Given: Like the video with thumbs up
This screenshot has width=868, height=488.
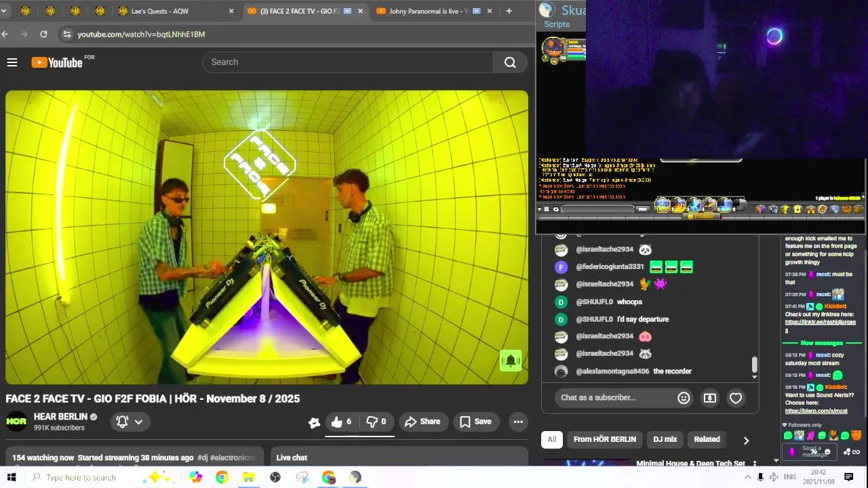Looking at the screenshot, I should tap(341, 422).
